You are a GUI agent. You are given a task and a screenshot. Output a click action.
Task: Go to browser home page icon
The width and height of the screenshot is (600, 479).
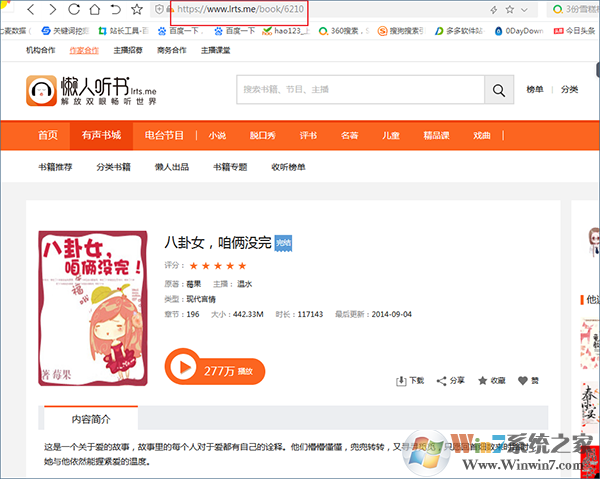click(x=94, y=10)
